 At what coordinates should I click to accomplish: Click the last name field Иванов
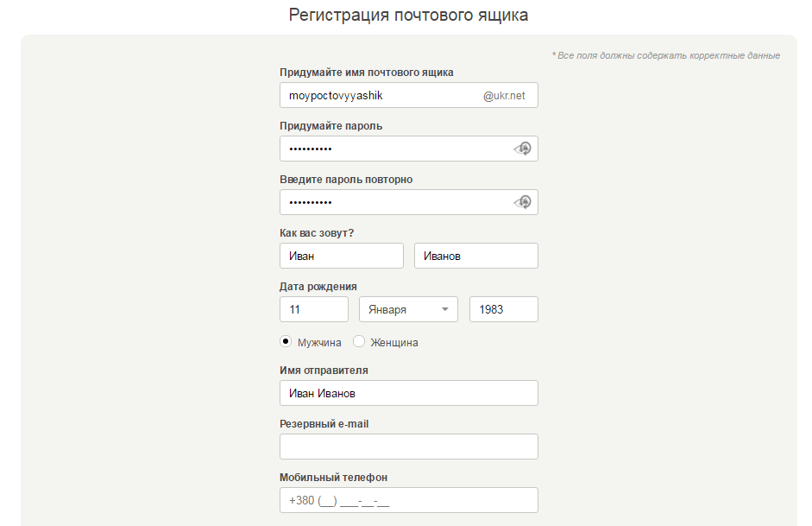475,256
